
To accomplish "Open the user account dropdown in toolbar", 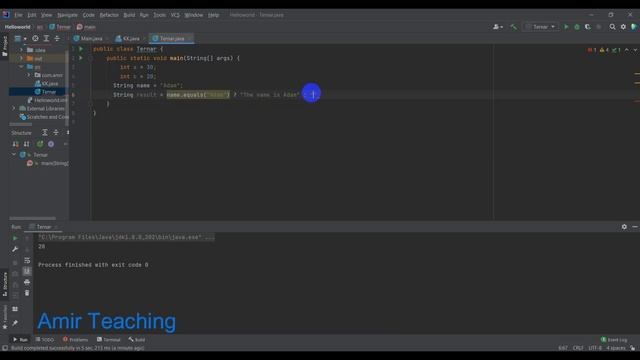I will (x=498, y=27).
